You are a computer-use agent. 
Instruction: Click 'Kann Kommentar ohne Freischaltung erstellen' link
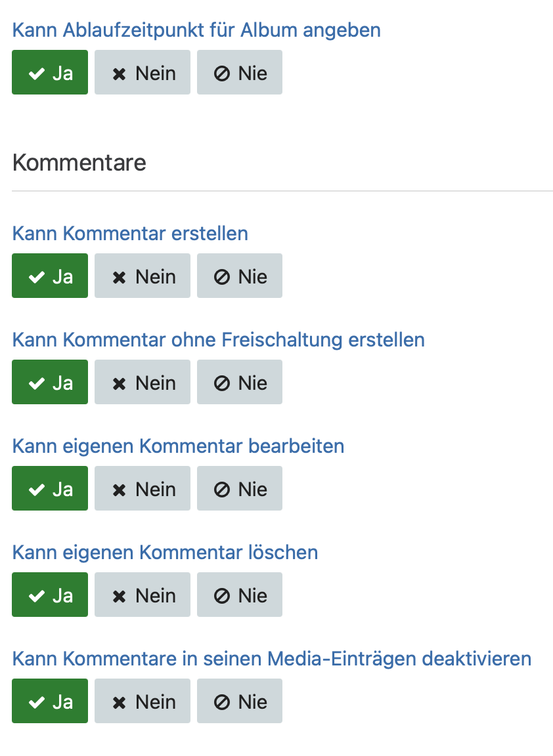coord(219,340)
